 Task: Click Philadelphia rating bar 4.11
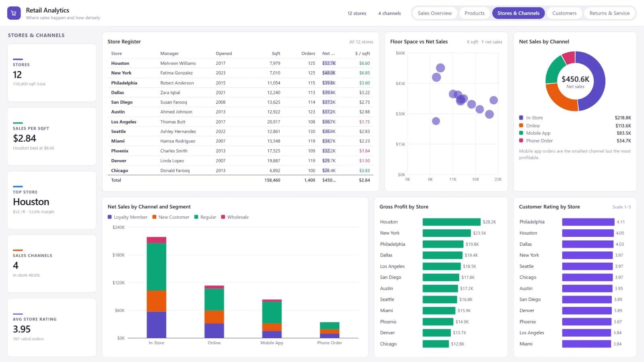point(588,222)
